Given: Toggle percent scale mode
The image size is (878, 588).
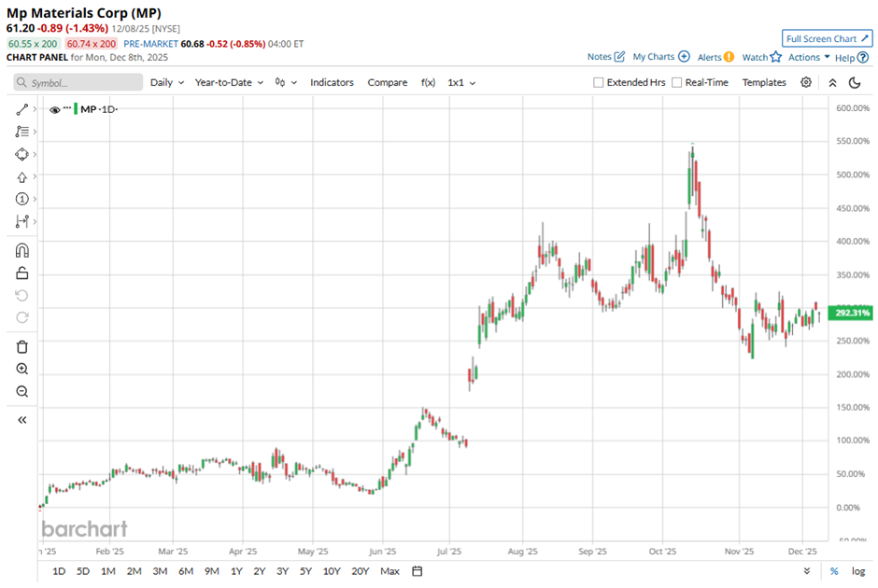Looking at the screenshot, I should [x=834, y=571].
